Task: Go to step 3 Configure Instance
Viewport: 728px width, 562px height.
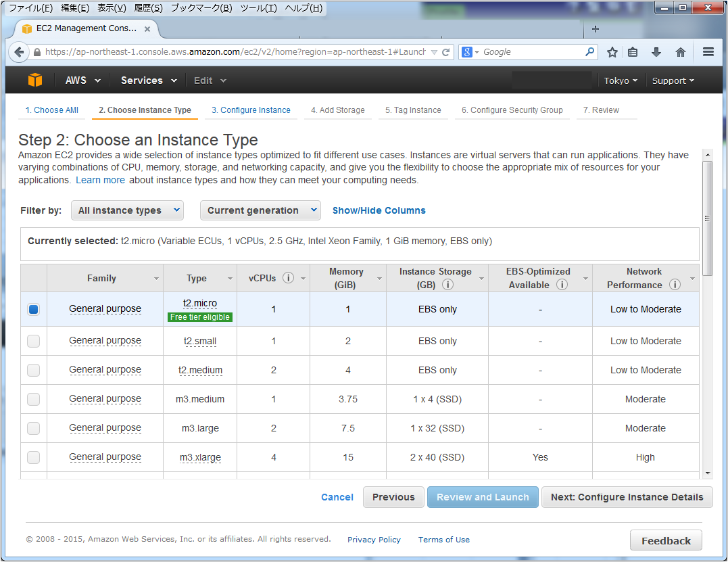Action: point(251,110)
